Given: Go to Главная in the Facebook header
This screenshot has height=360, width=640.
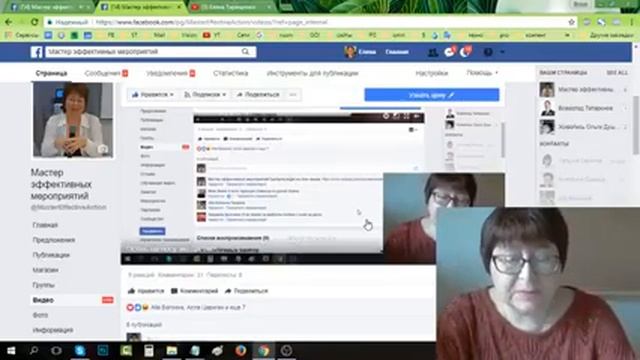Looking at the screenshot, I should point(397,52).
